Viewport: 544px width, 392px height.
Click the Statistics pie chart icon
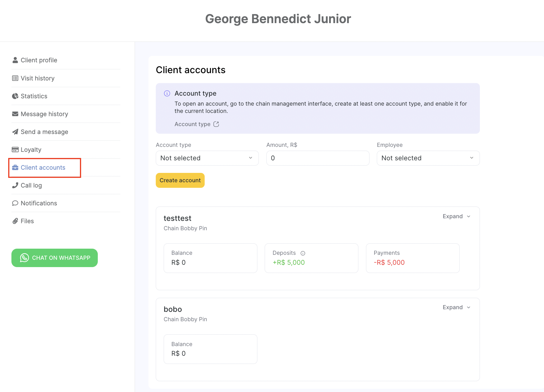click(x=15, y=96)
